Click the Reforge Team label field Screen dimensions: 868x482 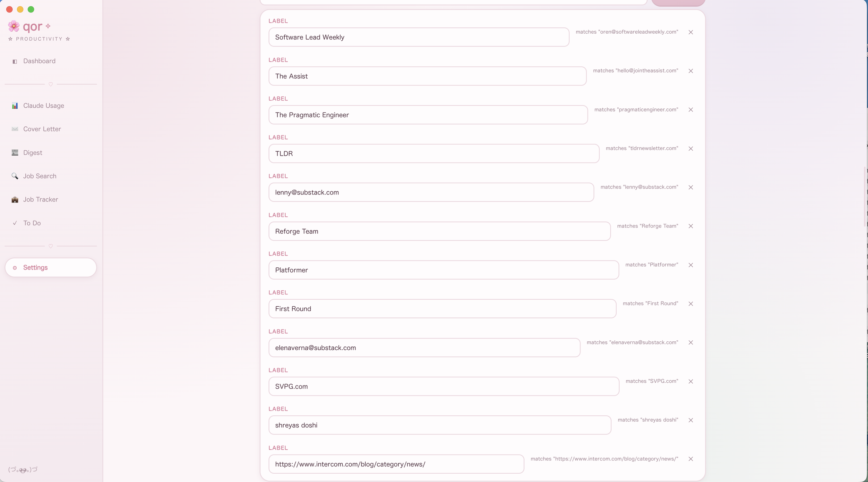(x=440, y=231)
